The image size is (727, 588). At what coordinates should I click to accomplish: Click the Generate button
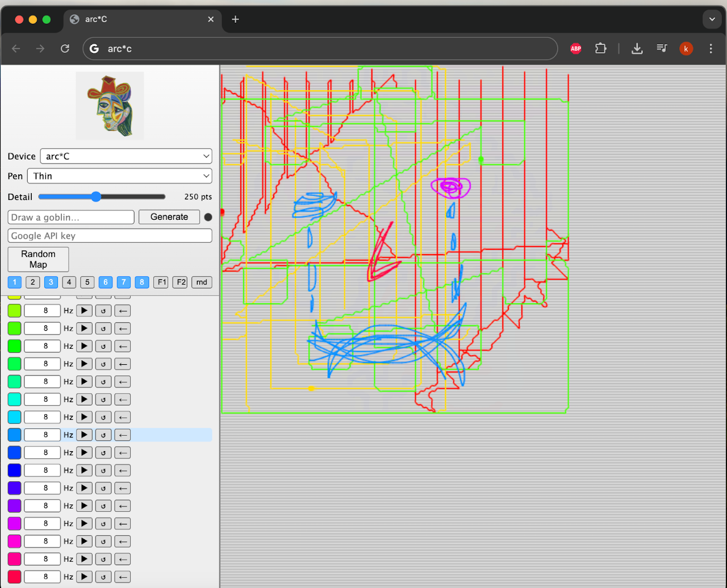[x=169, y=217]
